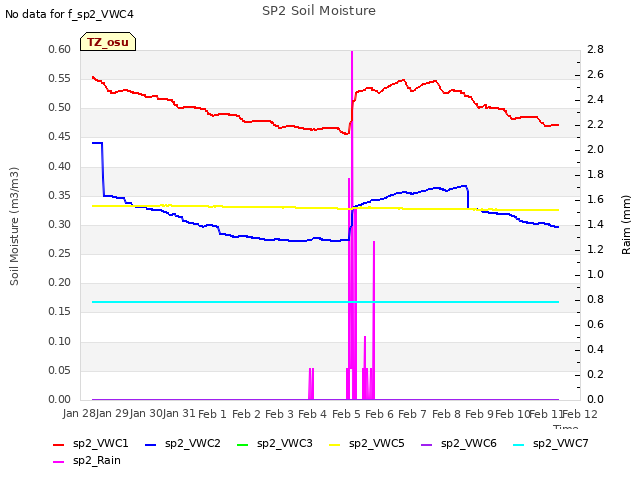
Task: Click the Feb 8 x-axis date label
Action: [446, 414]
